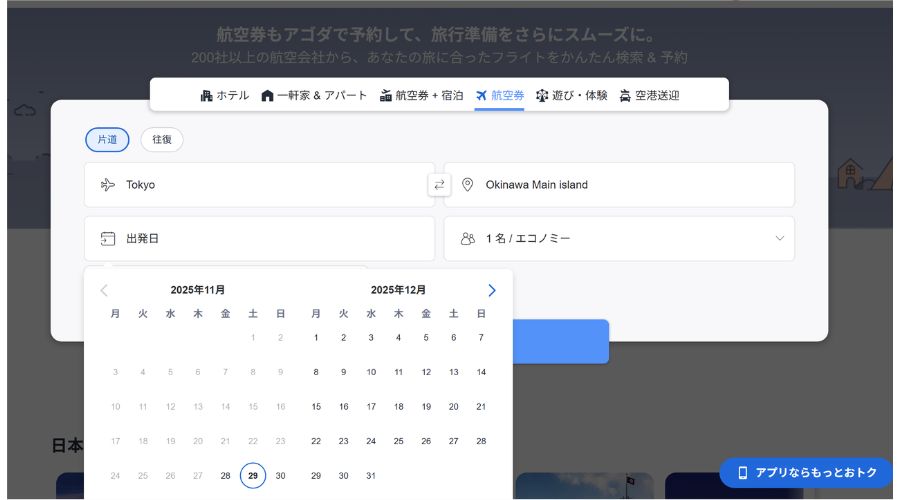
Task: Switch to 航空券 + 宿泊 tab
Action: point(421,95)
